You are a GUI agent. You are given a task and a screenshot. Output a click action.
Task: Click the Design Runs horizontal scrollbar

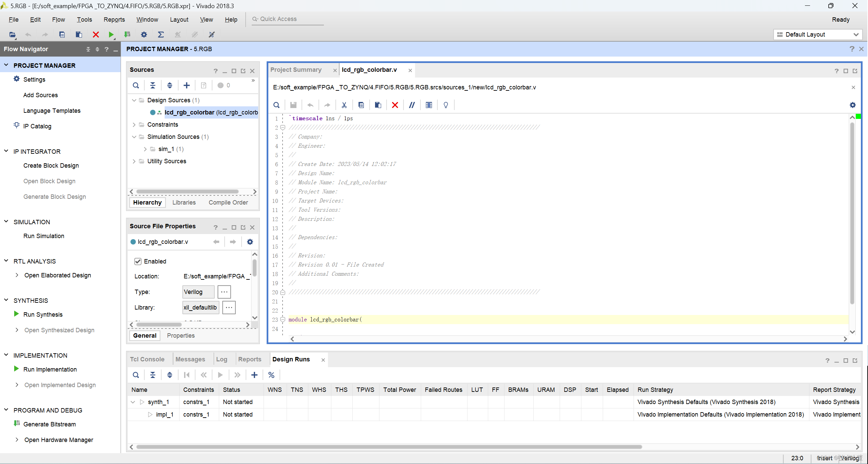tap(389, 447)
